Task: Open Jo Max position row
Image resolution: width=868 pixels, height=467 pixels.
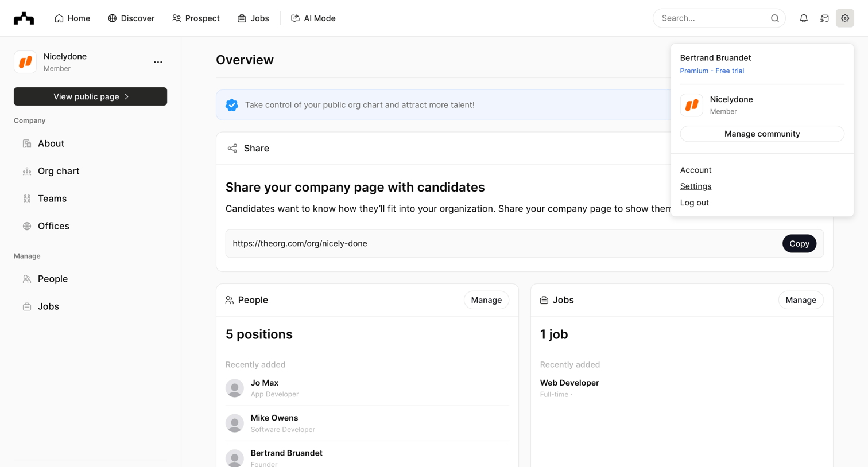Action: (x=367, y=388)
